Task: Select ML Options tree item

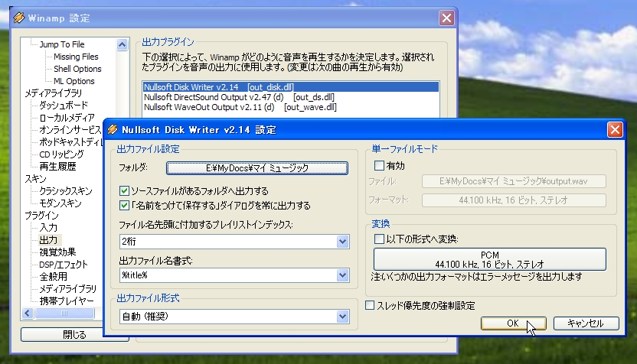Action: coord(74,81)
